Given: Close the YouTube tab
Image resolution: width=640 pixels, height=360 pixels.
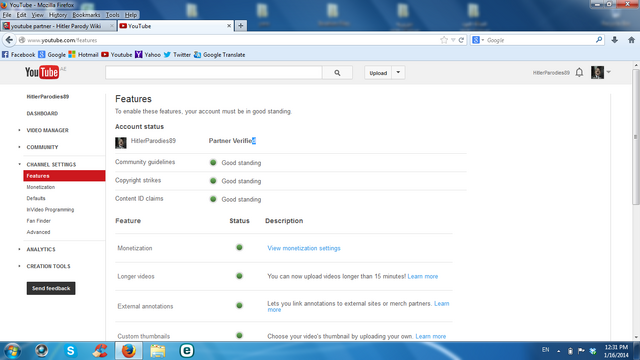Looking at the screenshot, I should point(229,26).
